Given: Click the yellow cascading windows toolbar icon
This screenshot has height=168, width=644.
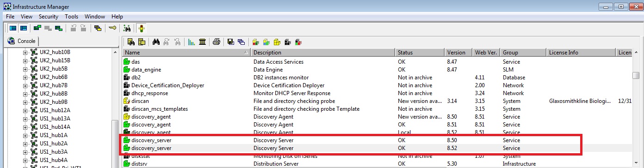Looking at the screenshot, I should point(98,28).
